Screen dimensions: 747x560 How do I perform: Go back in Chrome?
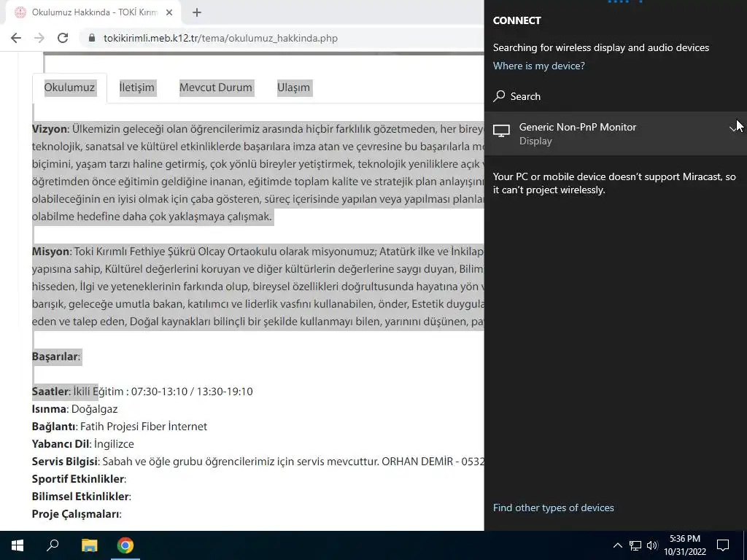tap(16, 38)
